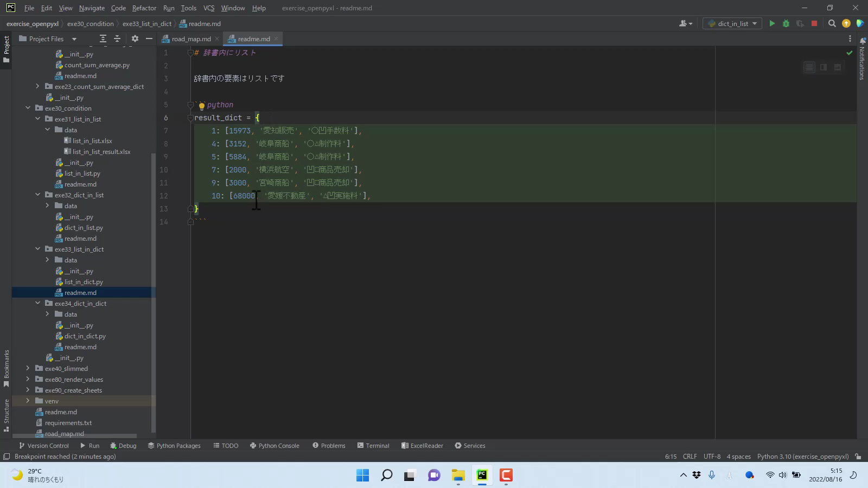
Task: Click the green Run button
Action: click(x=772, y=23)
